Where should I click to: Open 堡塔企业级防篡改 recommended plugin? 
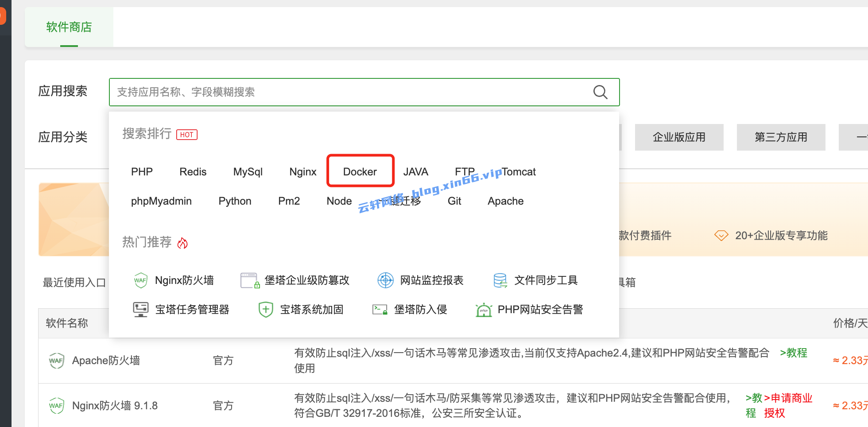click(307, 280)
